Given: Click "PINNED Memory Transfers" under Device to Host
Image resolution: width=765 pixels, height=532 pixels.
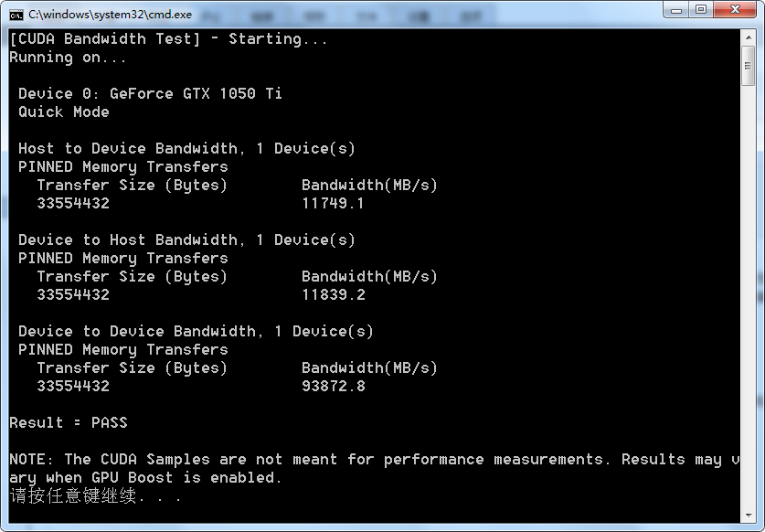Looking at the screenshot, I should (123, 258).
